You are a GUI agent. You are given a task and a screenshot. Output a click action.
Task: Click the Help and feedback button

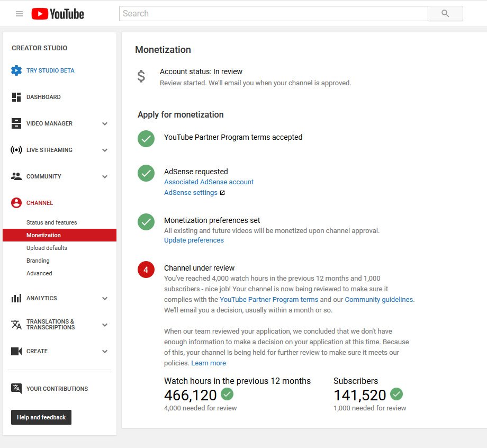point(41,417)
